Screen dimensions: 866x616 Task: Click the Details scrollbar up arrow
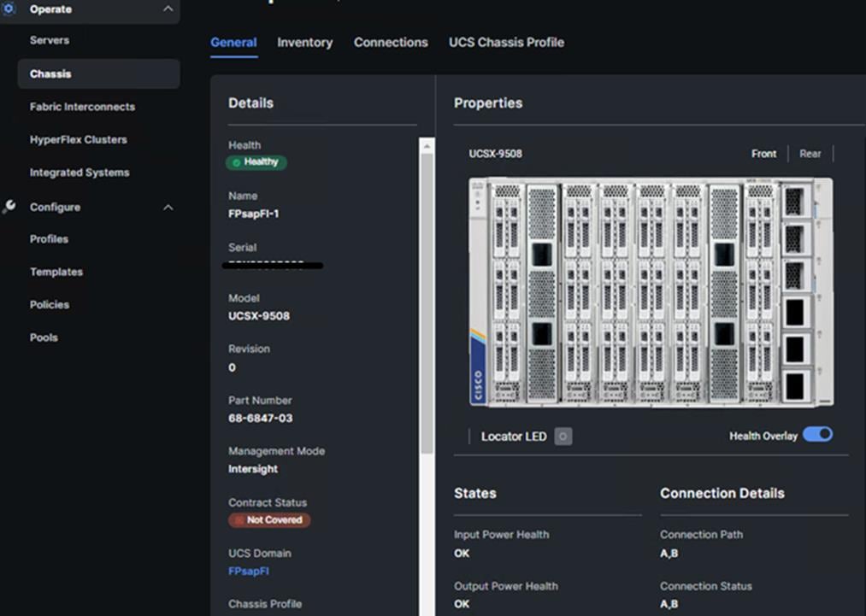click(427, 146)
